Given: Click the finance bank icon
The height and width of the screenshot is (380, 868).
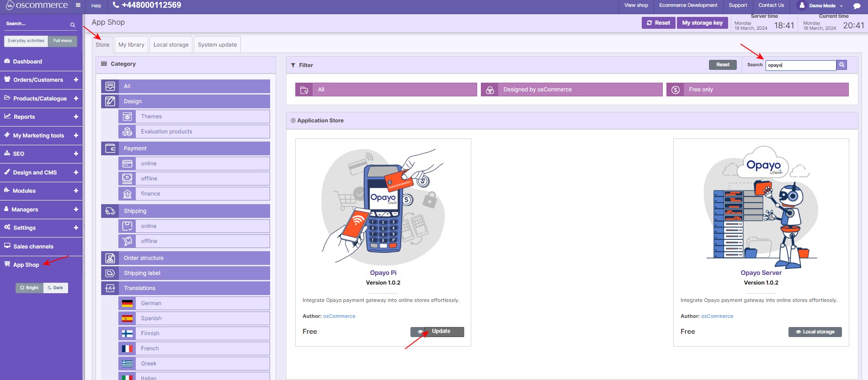Looking at the screenshot, I should pos(128,194).
